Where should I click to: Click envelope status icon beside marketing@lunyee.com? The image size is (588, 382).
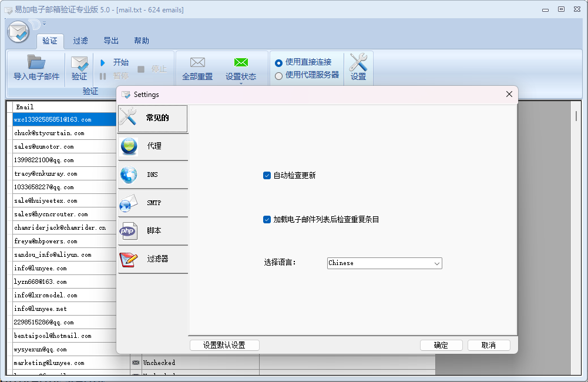point(136,363)
